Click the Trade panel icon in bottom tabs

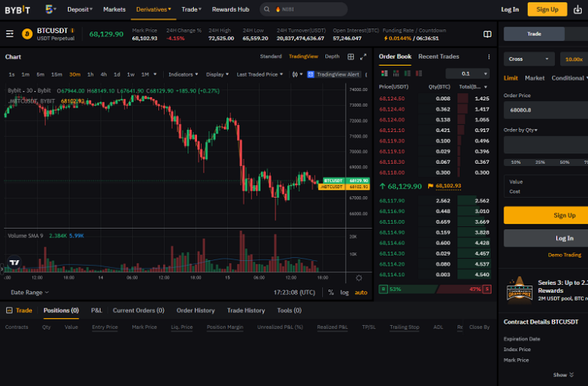[x=9, y=310]
